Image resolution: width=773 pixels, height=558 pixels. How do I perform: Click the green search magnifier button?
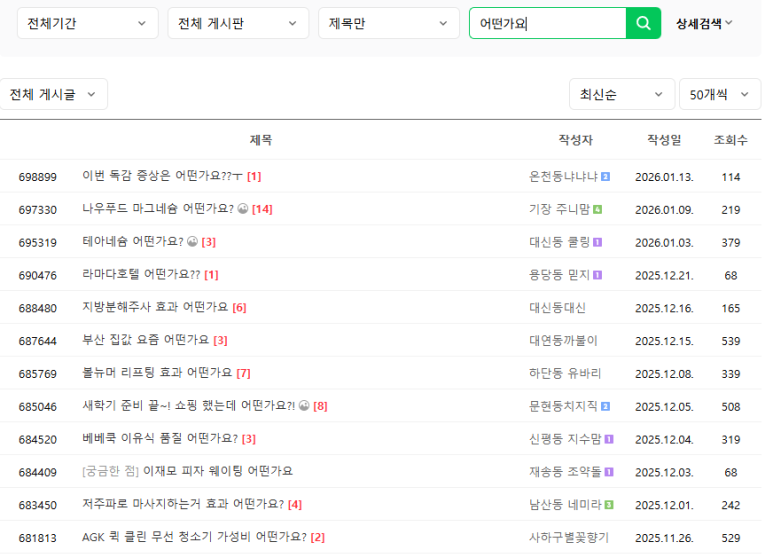643,23
